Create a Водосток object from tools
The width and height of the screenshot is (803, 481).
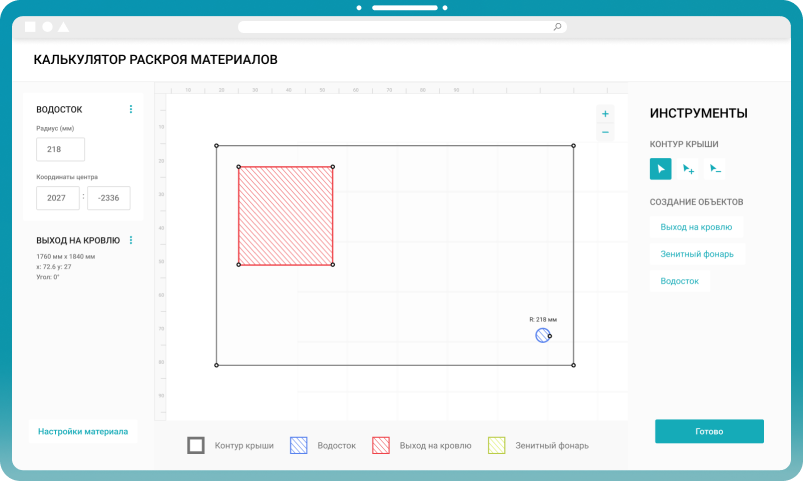(x=680, y=281)
